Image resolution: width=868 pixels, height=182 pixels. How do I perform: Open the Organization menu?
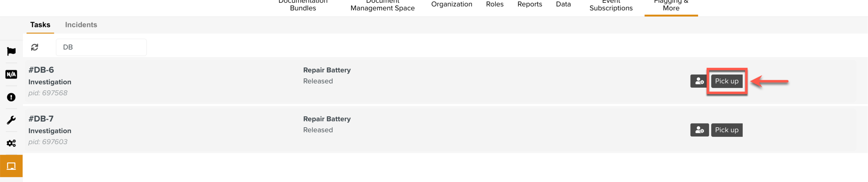point(451,4)
